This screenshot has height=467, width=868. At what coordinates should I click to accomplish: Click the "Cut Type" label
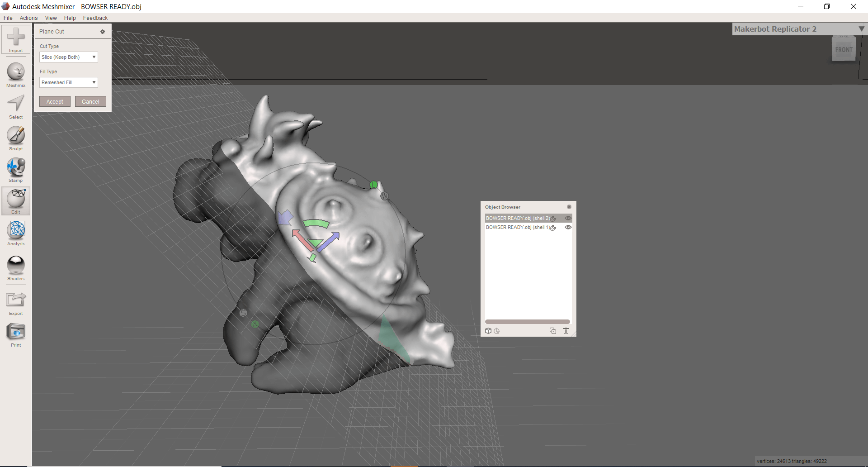tap(49, 46)
